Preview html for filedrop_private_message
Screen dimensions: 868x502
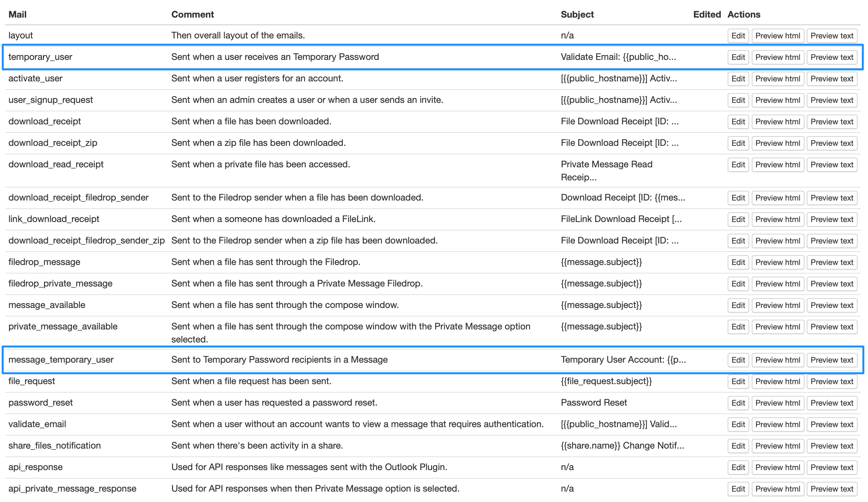[x=778, y=283]
